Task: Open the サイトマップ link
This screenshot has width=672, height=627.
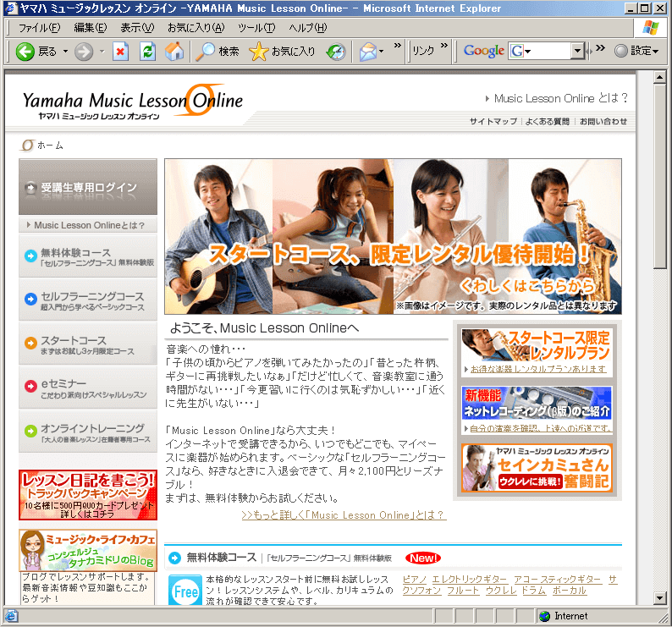Action: 493,122
